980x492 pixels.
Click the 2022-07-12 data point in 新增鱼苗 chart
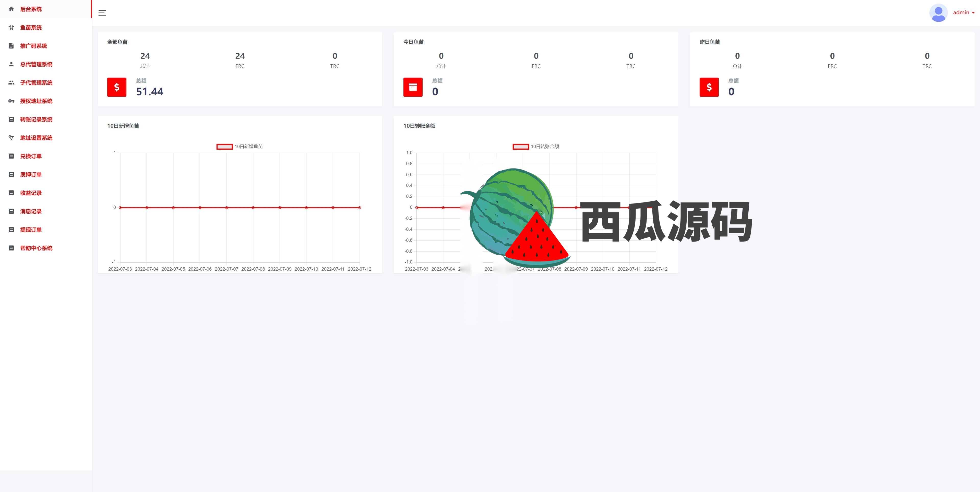point(360,207)
